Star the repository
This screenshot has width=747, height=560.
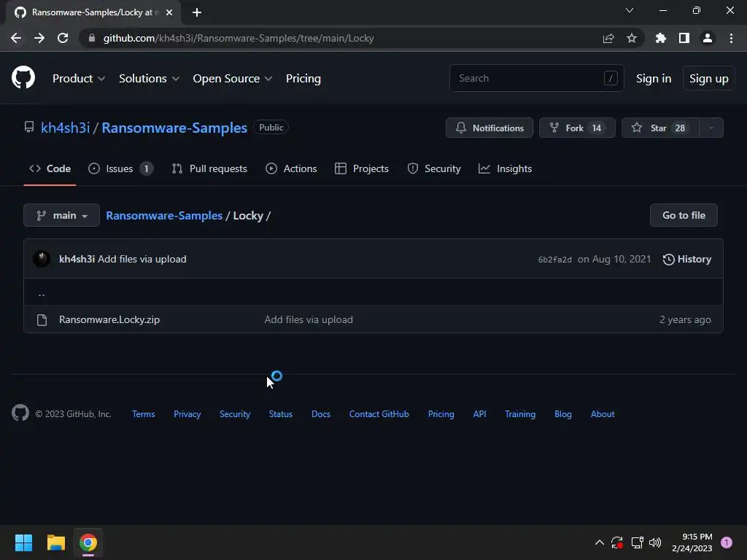click(659, 128)
